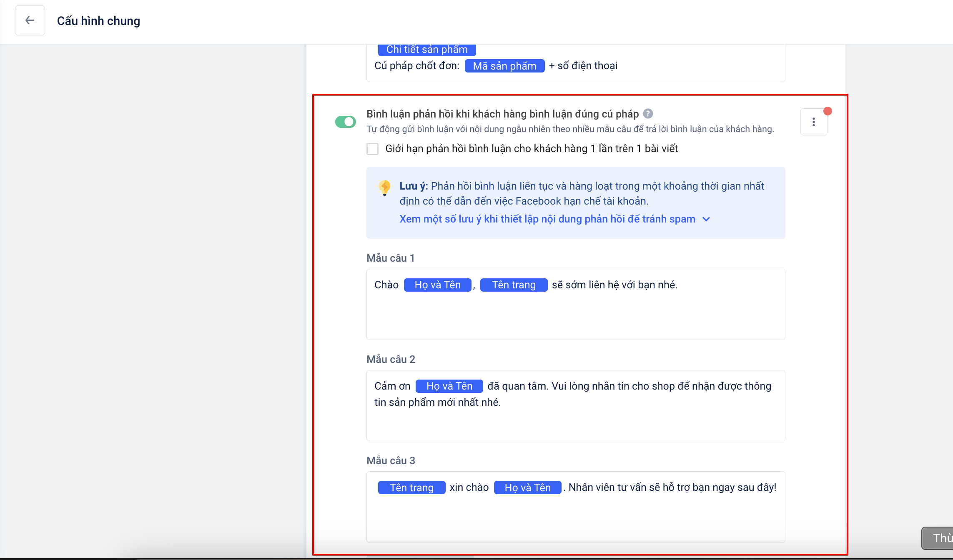Click inside the Mẫu câu 1 text box
The height and width of the screenshot is (560, 953).
[575, 317]
